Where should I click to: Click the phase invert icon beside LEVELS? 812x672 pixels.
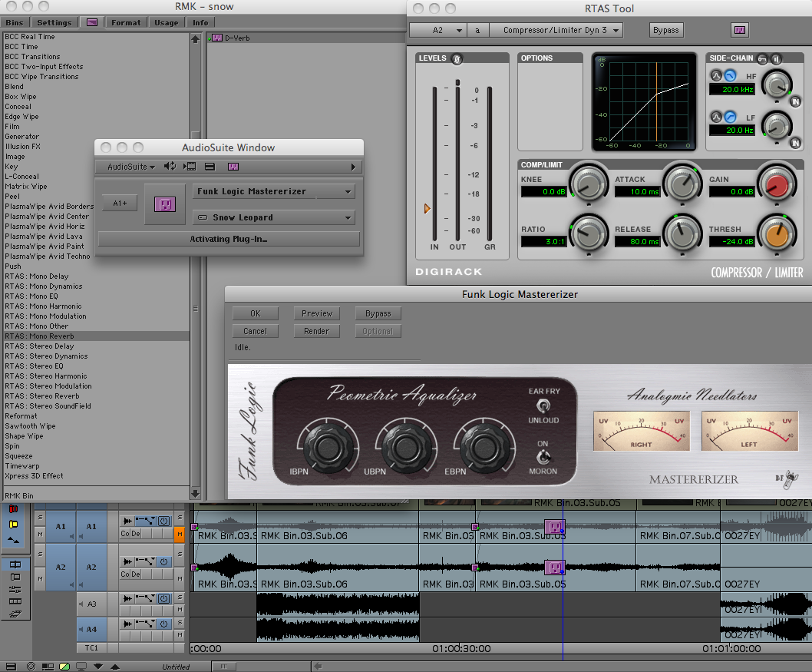[457, 58]
